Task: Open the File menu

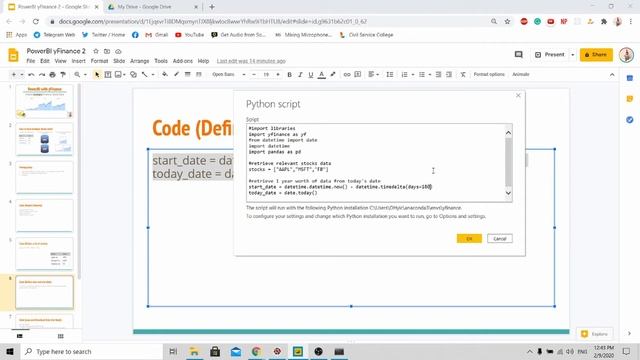Action: 31,61
